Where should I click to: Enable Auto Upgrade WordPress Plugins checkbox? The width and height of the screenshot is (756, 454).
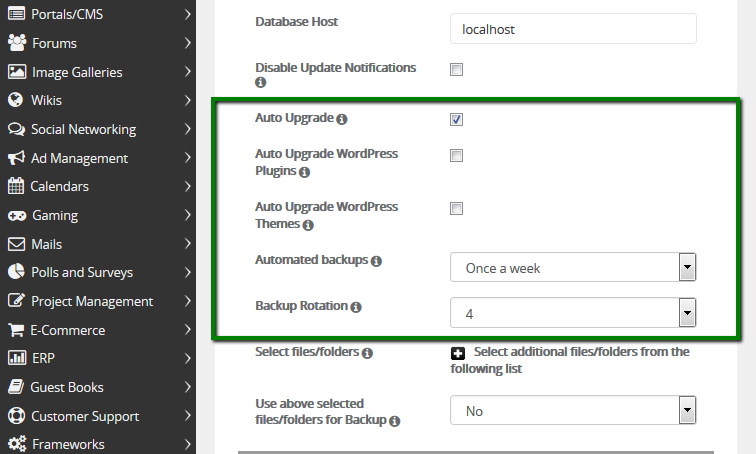pyautogui.click(x=456, y=156)
